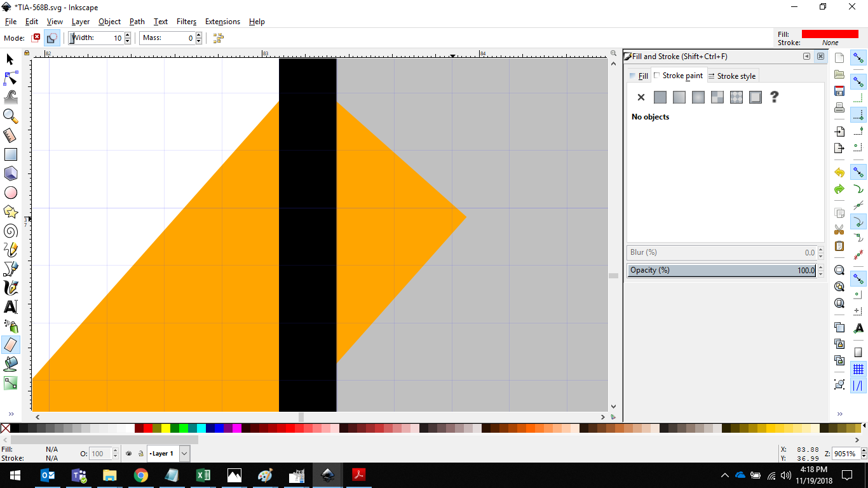The width and height of the screenshot is (868, 488).
Task: Toggle delete-objects eraser mode
Action: (37, 38)
